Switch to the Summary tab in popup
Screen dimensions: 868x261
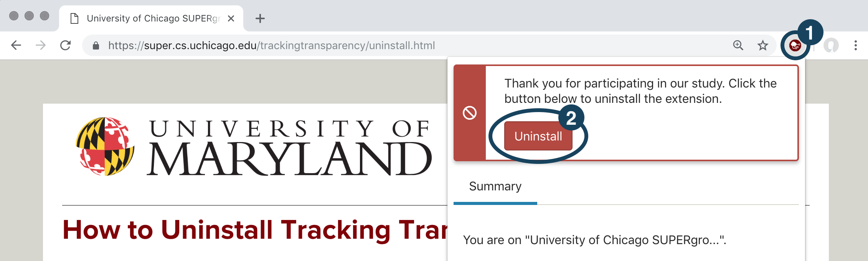[x=495, y=187]
